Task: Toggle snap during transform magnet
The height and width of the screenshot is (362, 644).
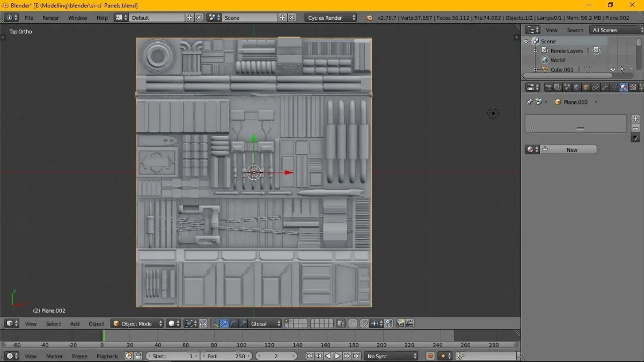Action: [364, 323]
